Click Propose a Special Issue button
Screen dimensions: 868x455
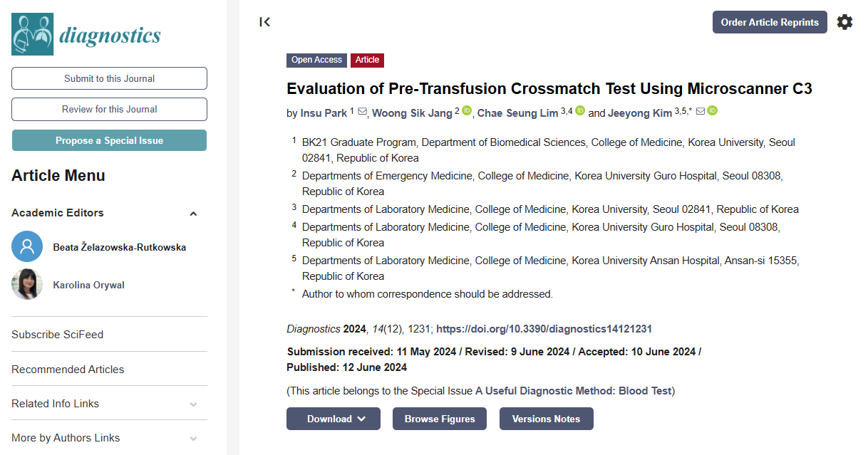(x=110, y=140)
